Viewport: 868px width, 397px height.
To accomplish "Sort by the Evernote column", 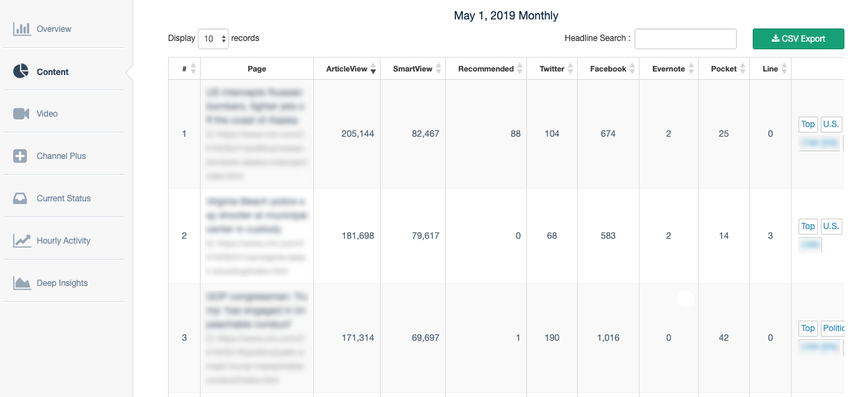I will point(669,69).
